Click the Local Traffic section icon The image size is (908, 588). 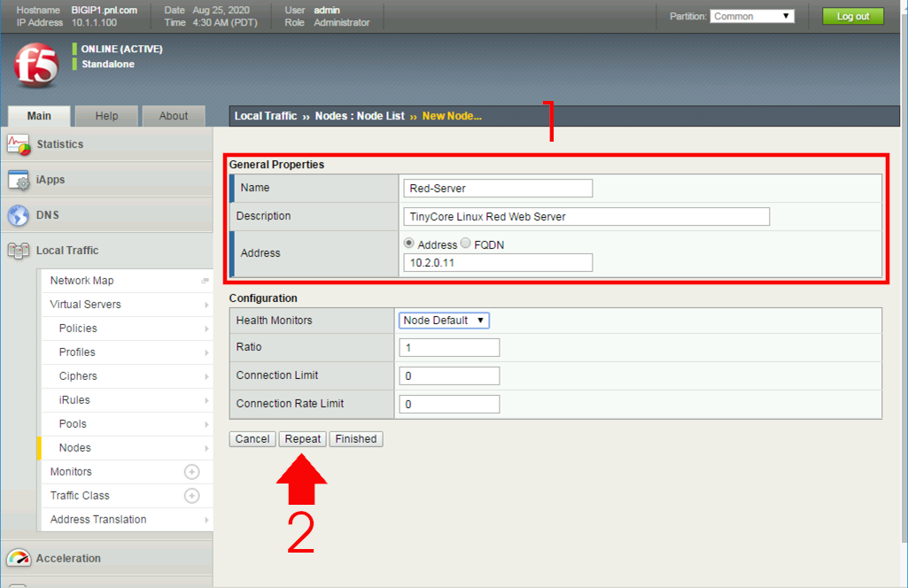(18, 250)
